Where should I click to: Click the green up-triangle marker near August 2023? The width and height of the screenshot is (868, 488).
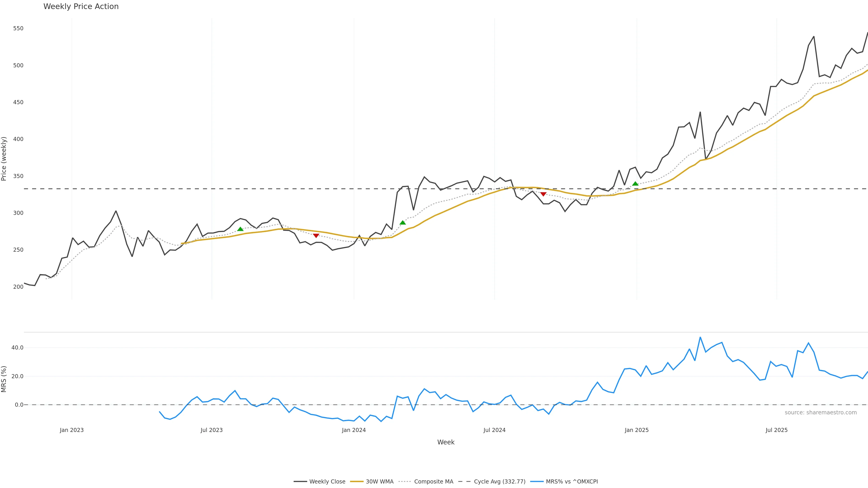point(240,229)
